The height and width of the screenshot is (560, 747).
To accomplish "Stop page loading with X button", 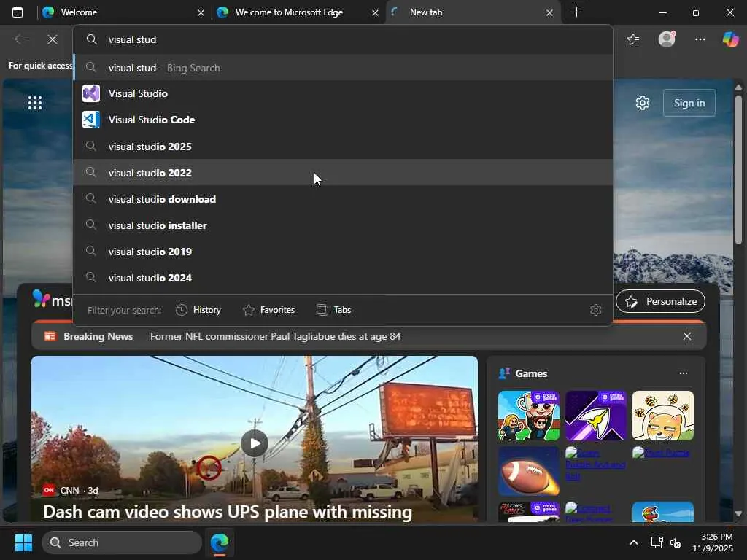I will coord(53,39).
